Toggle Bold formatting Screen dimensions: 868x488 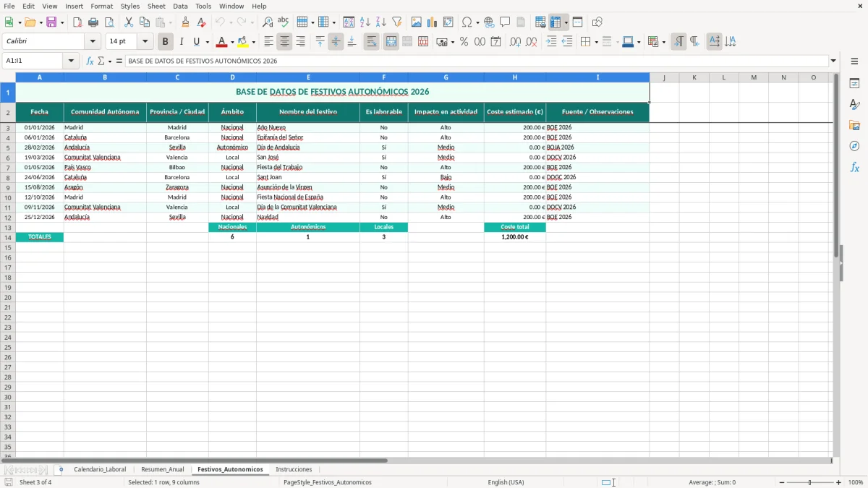click(165, 42)
